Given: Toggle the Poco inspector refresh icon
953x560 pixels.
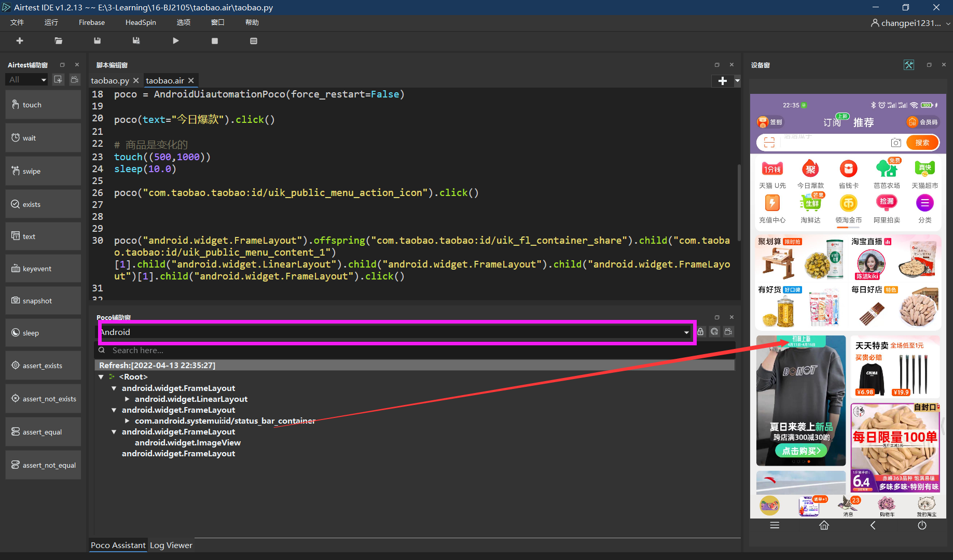Looking at the screenshot, I should tap(714, 332).
